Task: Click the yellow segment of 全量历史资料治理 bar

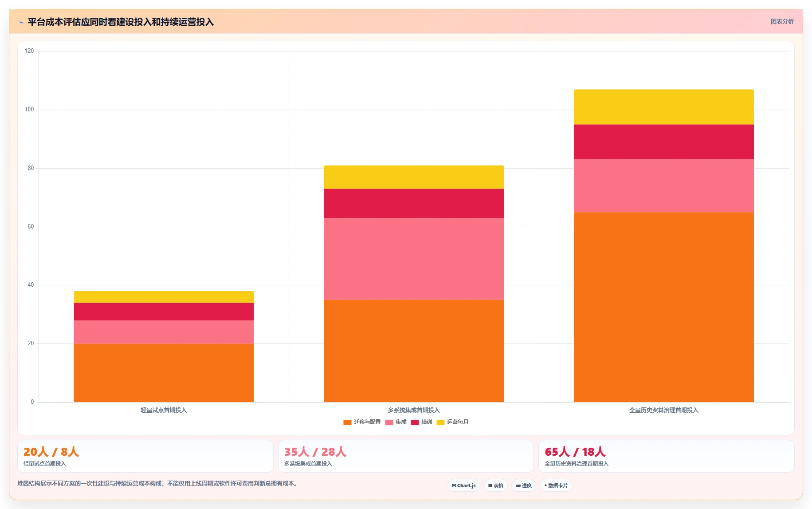Action: pyautogui.click(x=664, y=107)
